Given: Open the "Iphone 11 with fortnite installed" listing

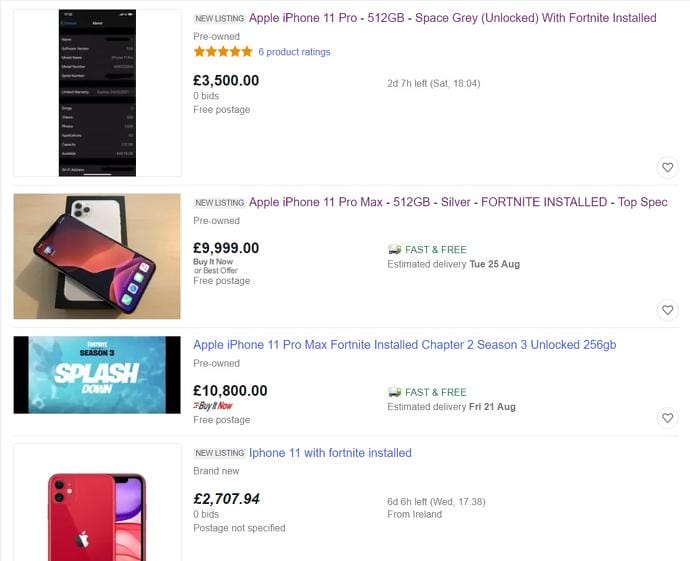Looking at the screenshot, I should [330, 453].
